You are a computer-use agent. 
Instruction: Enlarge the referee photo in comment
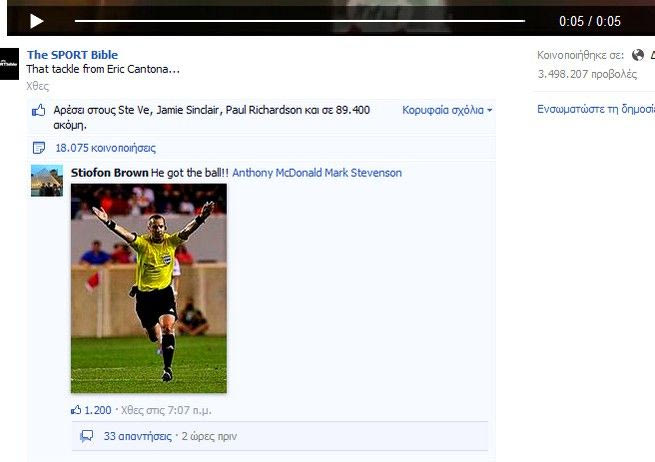(149, 288)
